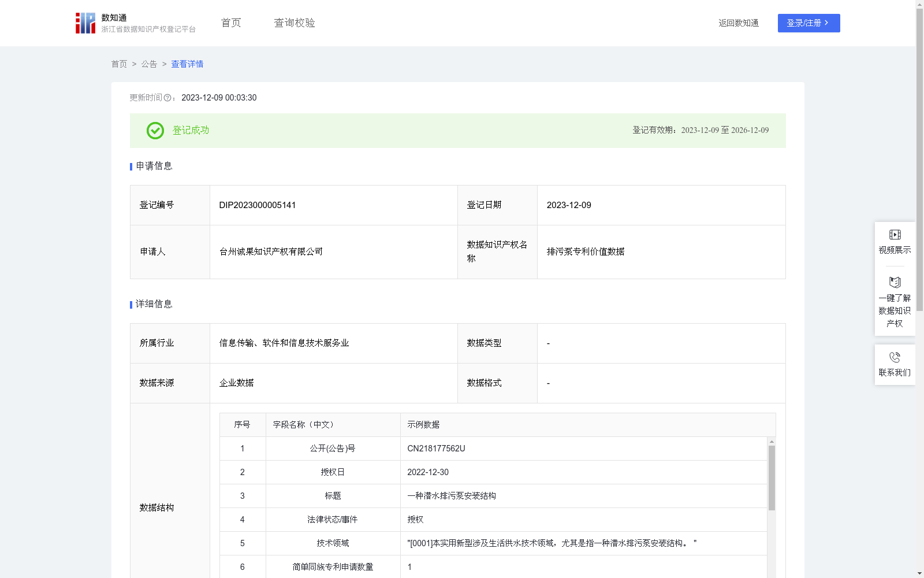
Task: Click the page vertical scrollbar thumb
Action: [919, 160]
